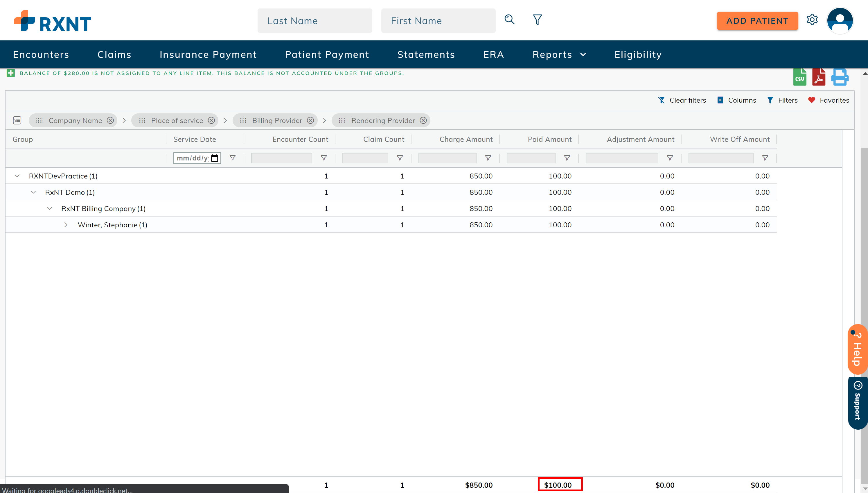
Task: Open Charge Amount filter funnel
Action: (488, 158)
